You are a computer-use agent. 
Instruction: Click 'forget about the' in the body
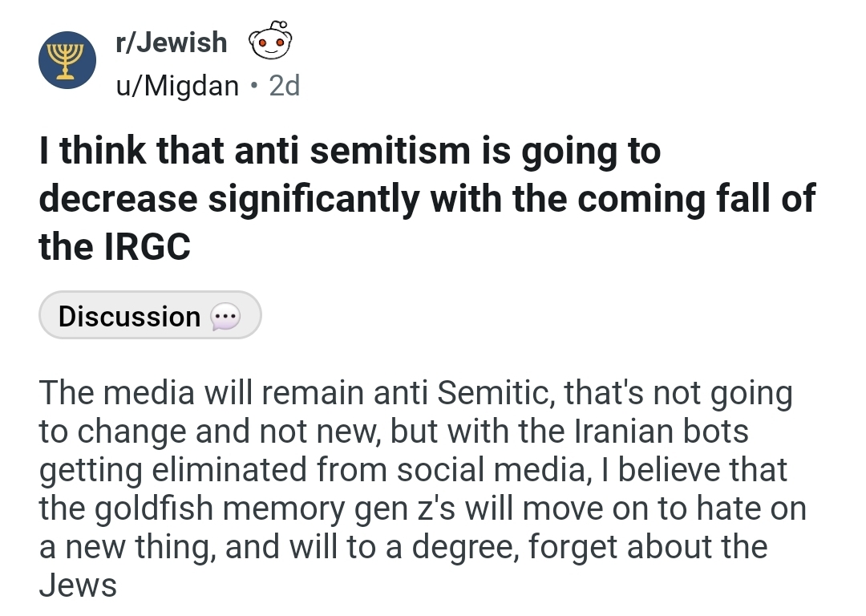(x=648, y=546)
